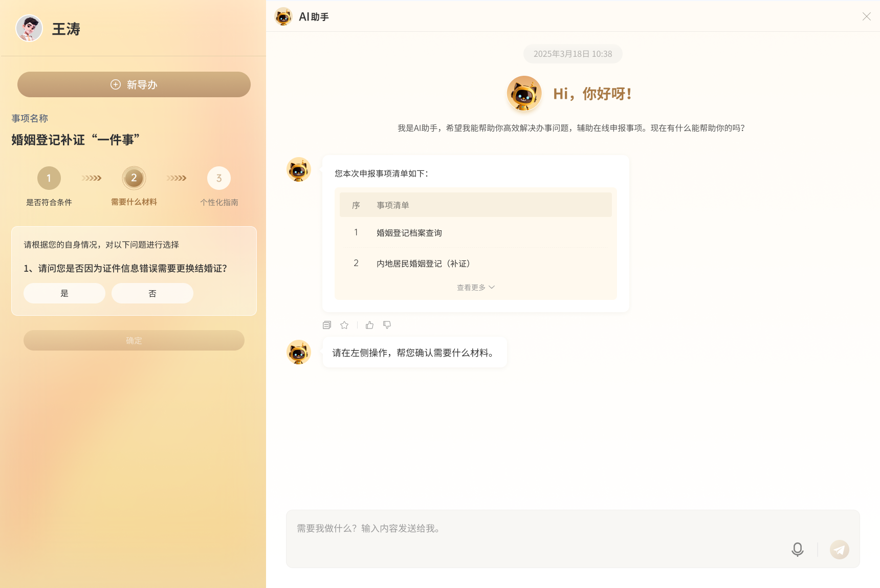This screenshot has height=588, width=880.
Task: Start a new task with 新导办
Action: tap(134, 84)
